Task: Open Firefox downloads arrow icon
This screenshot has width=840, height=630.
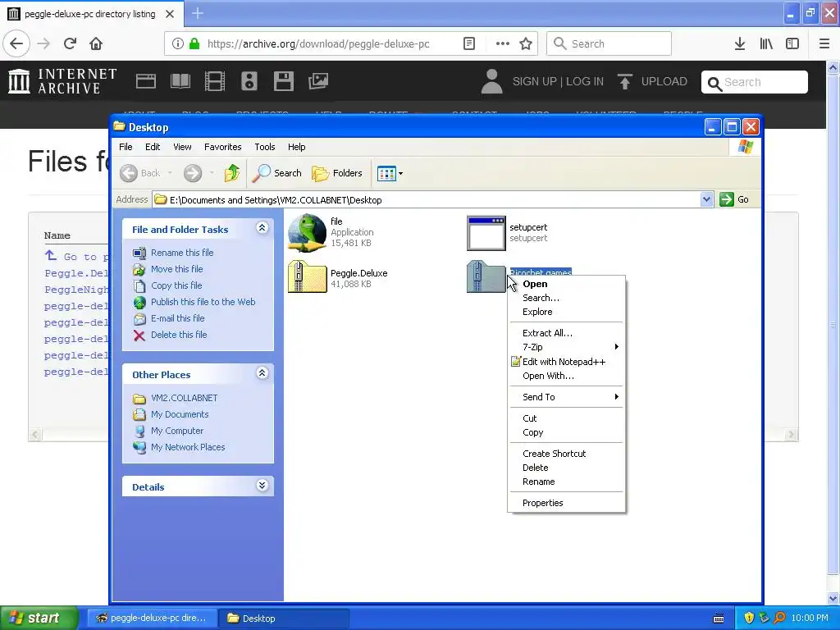Action: click(x=740, y=43)
